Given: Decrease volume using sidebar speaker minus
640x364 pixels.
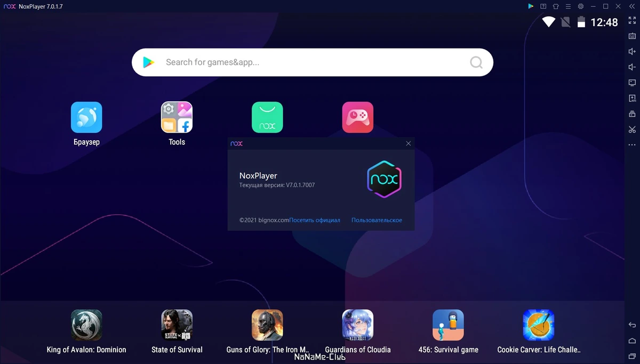Looking at the screenshot, I should (x=632, y=67).
